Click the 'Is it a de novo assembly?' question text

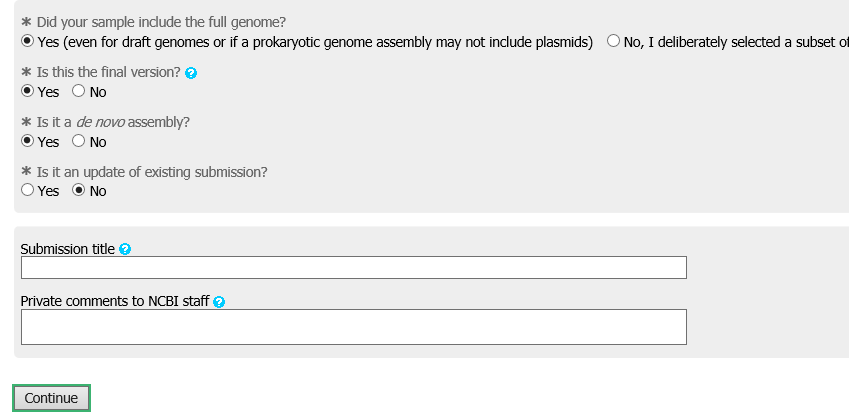(113, 122)
